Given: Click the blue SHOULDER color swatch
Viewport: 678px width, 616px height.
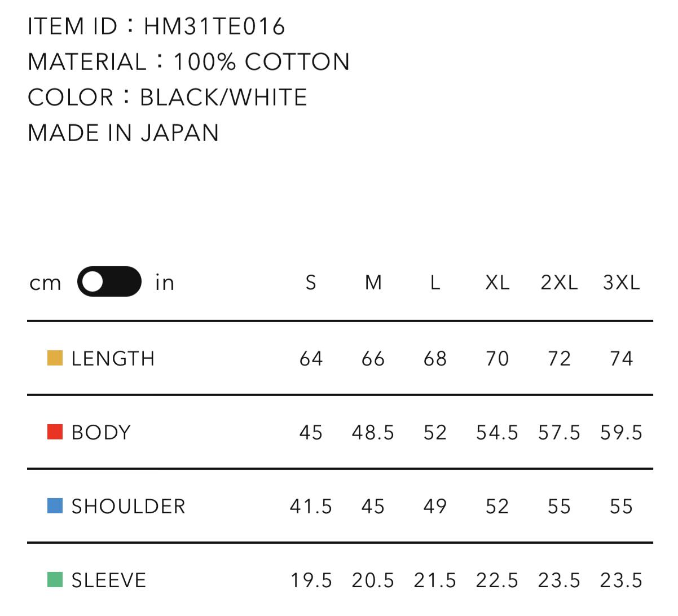Looking at the screenshot, I should (55, 506).
